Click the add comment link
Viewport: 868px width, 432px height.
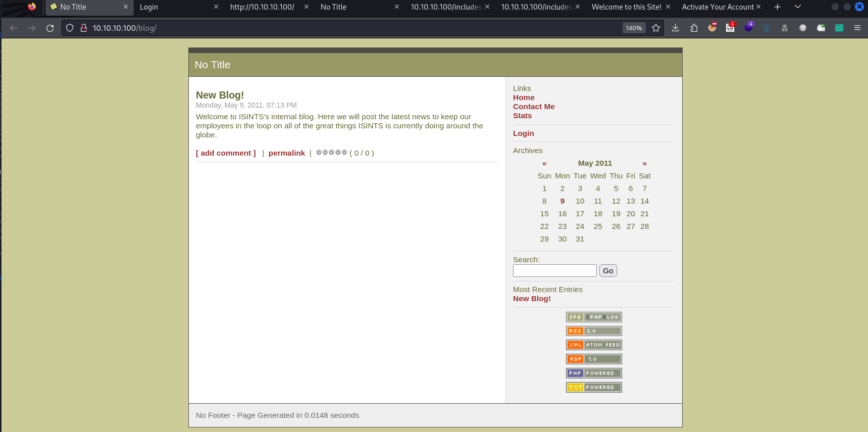pos(226,153)
